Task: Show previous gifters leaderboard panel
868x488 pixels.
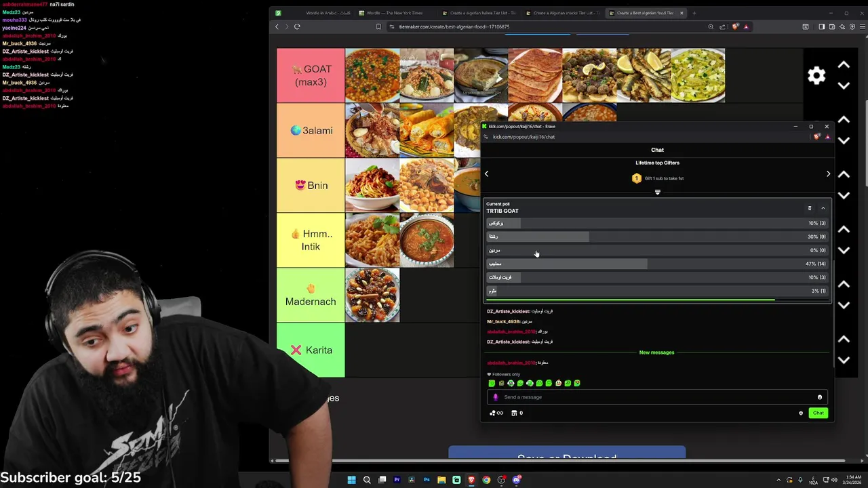Action: point(486,174)
